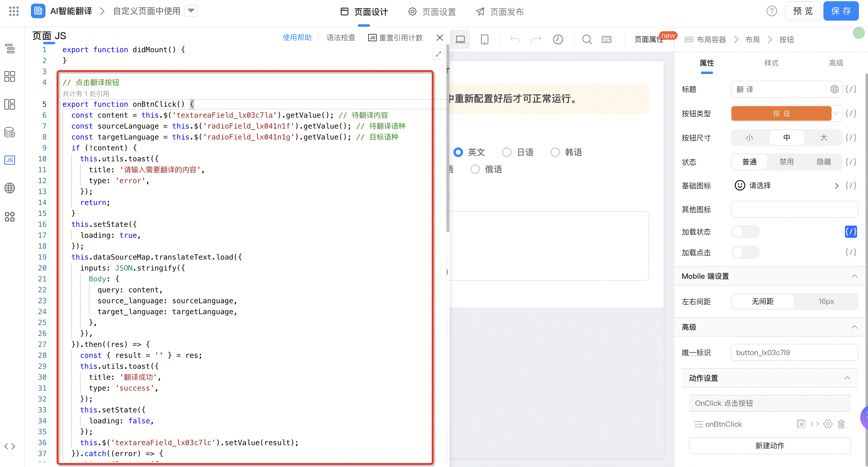Open the 基础图标 请选择 picker

786,186
